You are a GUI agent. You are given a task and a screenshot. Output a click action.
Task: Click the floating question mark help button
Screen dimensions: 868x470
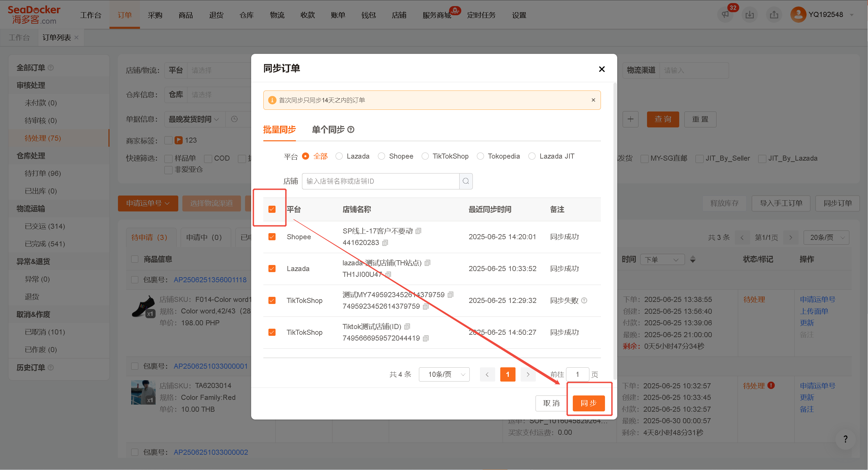845,439
